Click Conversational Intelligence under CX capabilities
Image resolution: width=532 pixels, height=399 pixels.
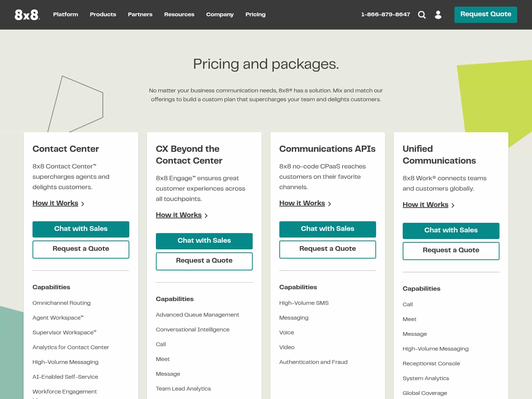pos(192,330)
